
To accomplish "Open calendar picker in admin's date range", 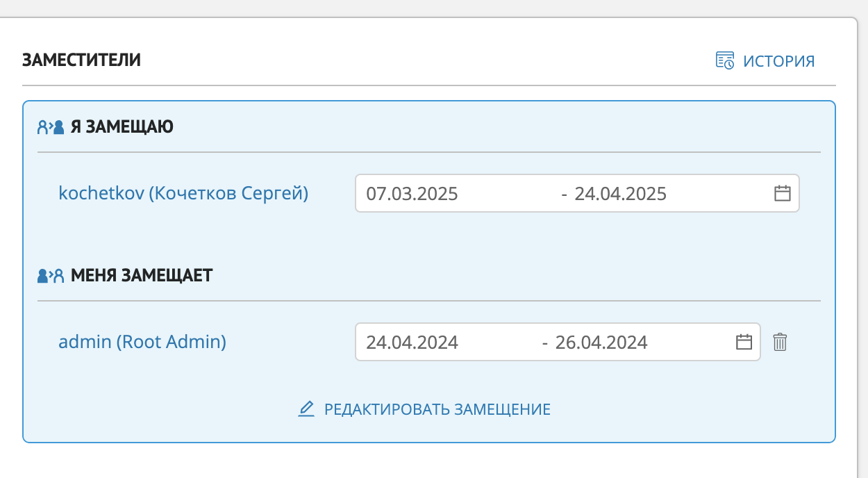I will [x=744, y=342].
